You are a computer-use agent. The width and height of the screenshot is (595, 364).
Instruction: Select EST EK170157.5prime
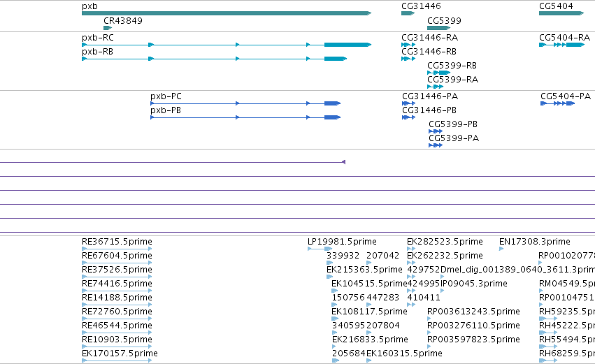click(x=120, y=354)
